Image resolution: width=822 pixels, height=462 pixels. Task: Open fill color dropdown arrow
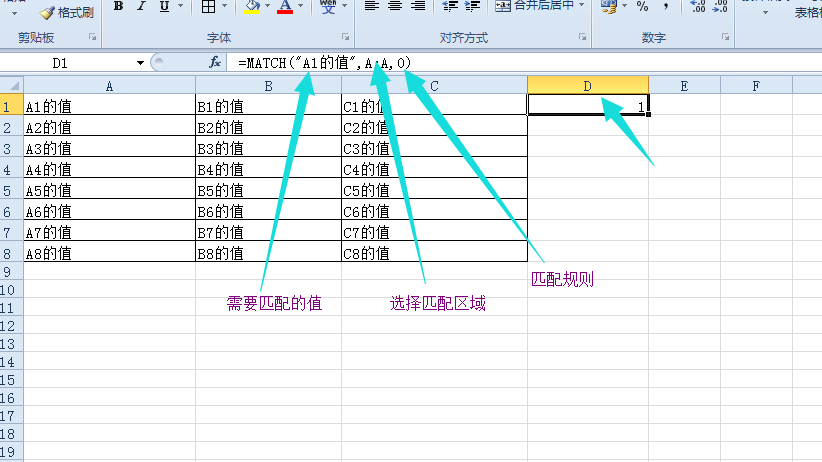point(267,6)
